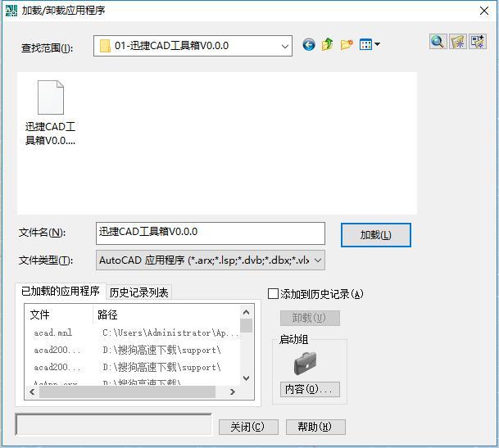Click the list's scroll right arrow

pyautogui.click(x=233, y=391)
